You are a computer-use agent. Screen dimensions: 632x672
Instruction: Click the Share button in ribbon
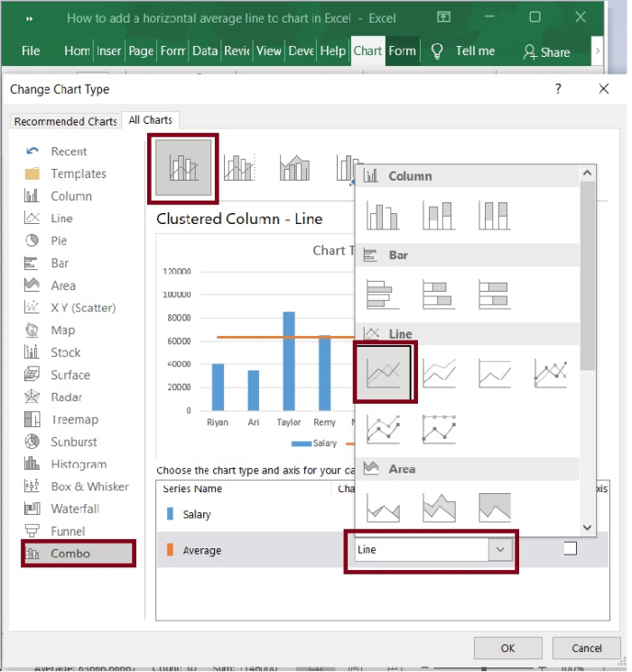[547, 51]
